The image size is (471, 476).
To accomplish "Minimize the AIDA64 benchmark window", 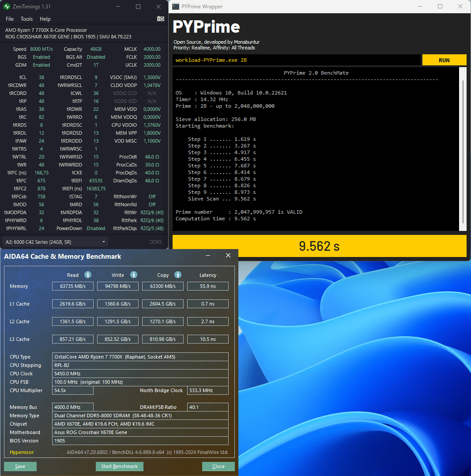I will (x=208, y=256).
